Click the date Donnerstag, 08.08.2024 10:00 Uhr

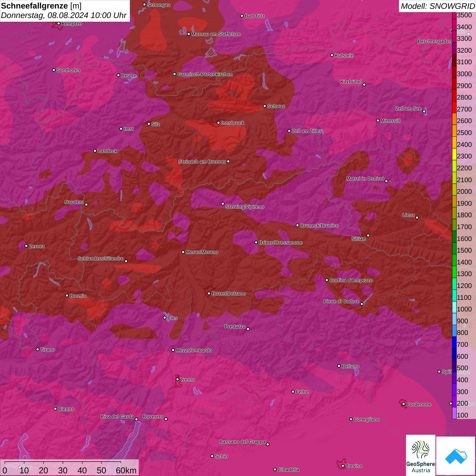click(64, 15)
